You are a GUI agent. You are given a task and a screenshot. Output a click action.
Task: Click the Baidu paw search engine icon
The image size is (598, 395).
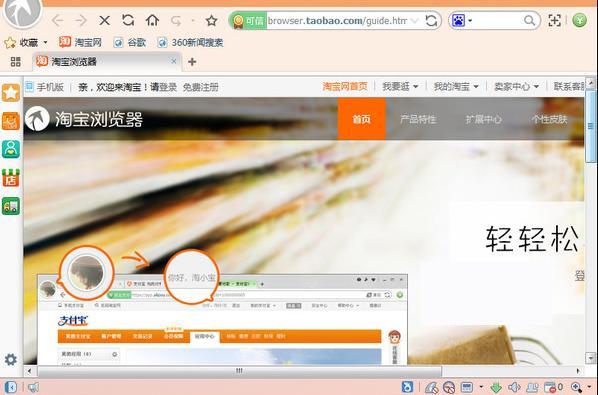pyautogui.click(x=458, y=21)
